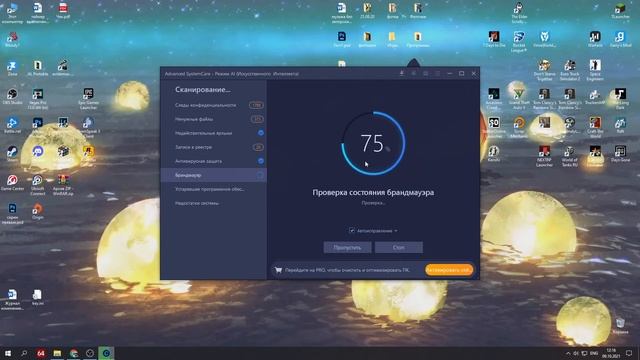Click the blue checkmark beside Антивирусная защита

pyautogui.click(x=260, y=161)
